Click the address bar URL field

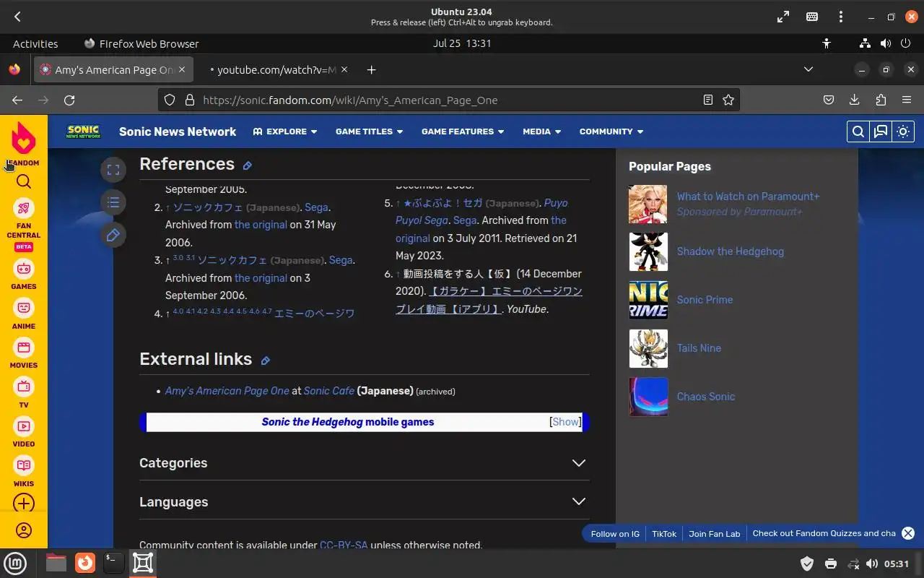coord(448,100)
